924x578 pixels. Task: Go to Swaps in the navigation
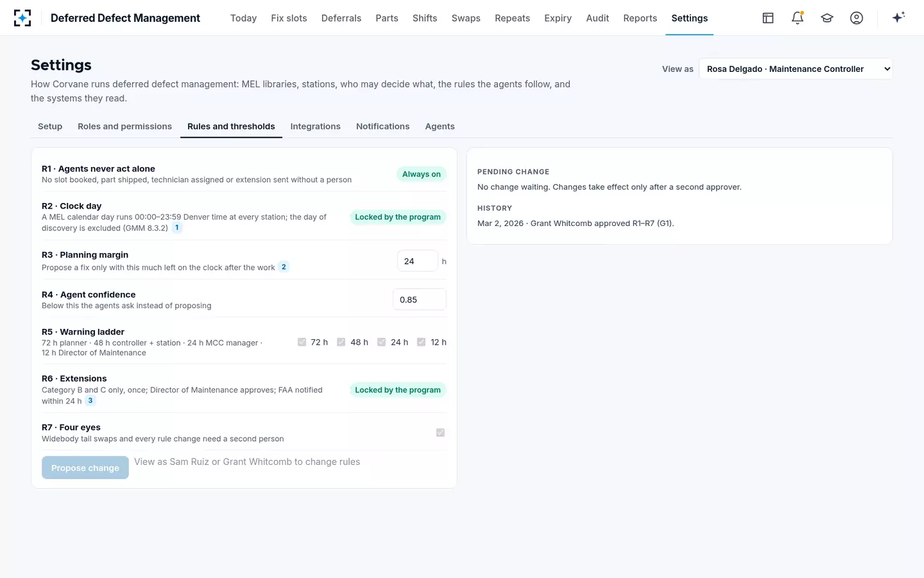(466, 18)
